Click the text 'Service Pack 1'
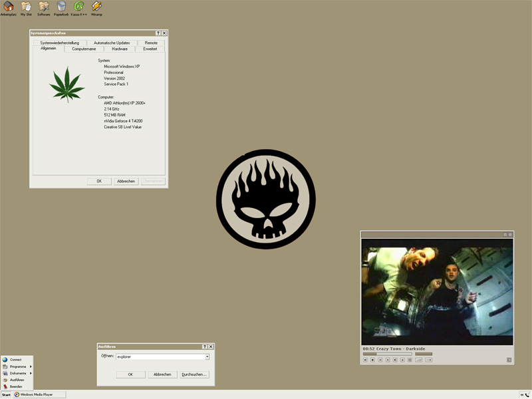This screenshot has height=399, width=532. coord(116,84)
